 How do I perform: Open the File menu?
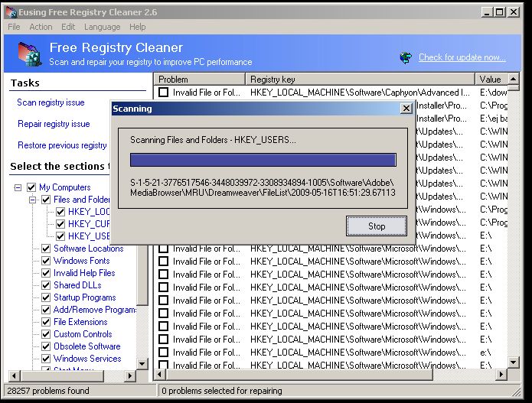click(14, 27)
